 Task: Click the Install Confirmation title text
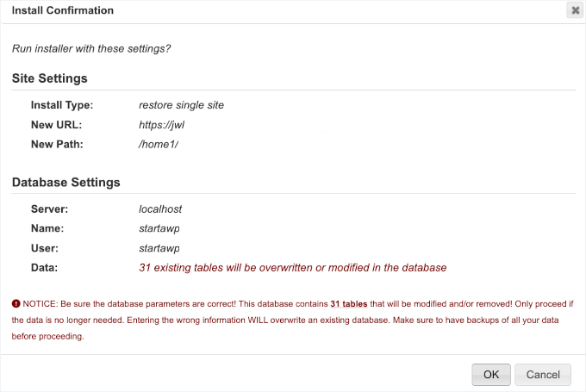[62, 10]
